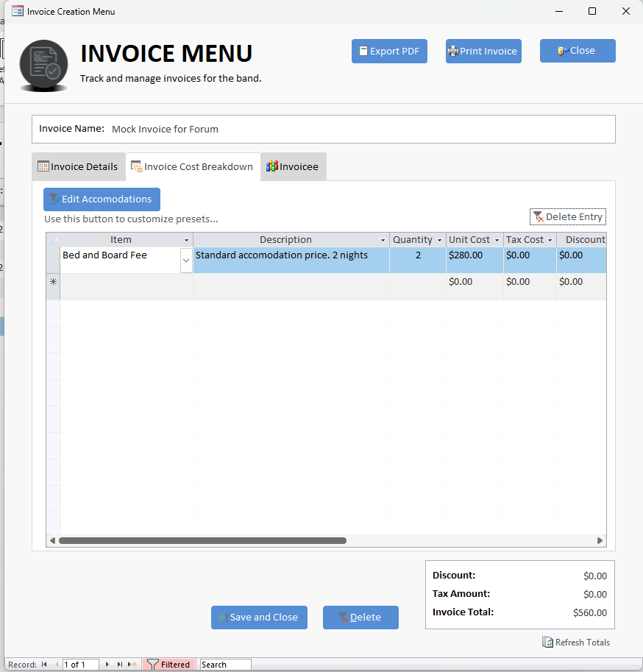643x672 pixels.
Task: Switch to the Invoicee tab
Action: (x=294, y=167)
